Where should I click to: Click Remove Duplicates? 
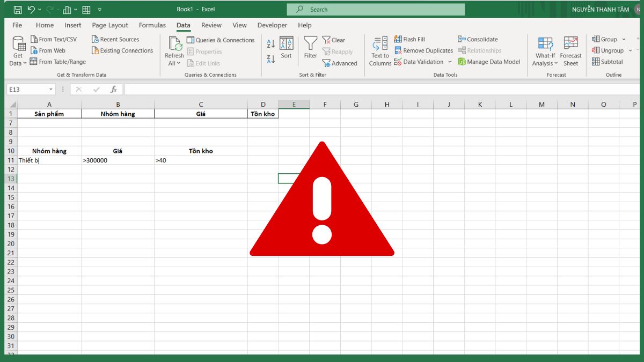click(x=424, y=50)
